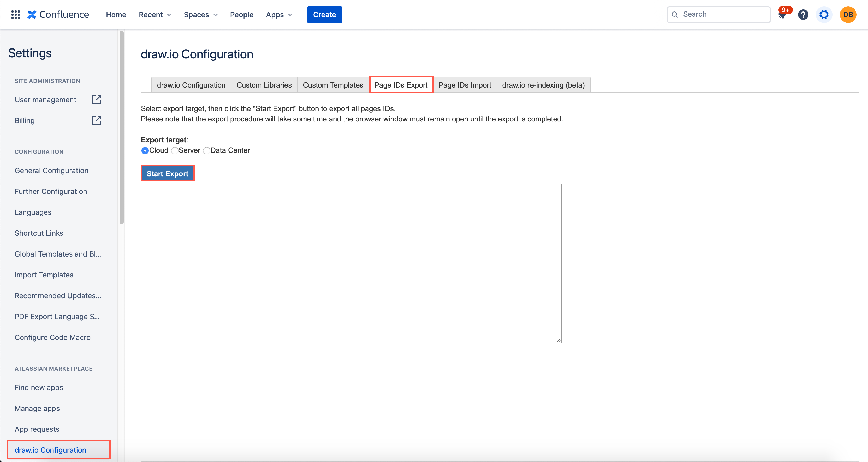Click the search magnifier icon

[675, 15]
